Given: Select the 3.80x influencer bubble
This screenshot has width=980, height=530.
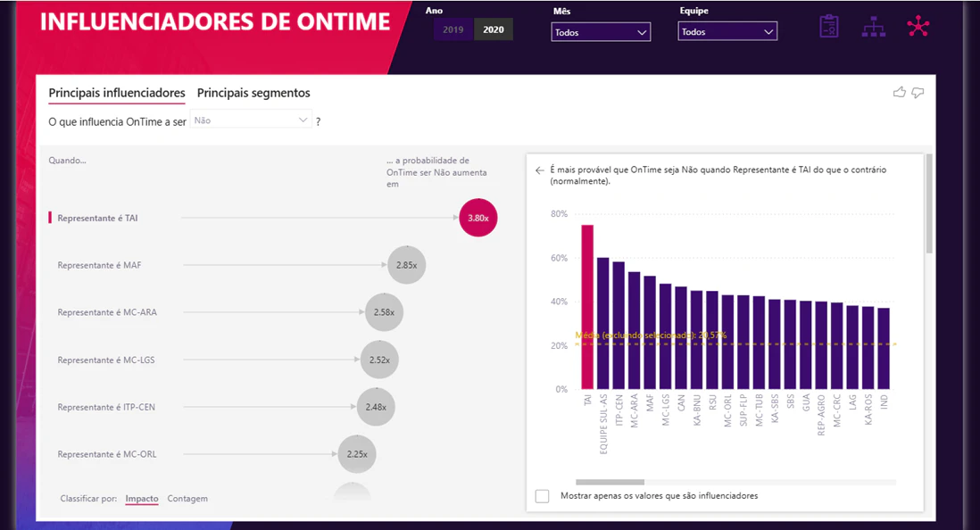Looking at the screenshot, I should pyautogui.click(x=478, y=218).
